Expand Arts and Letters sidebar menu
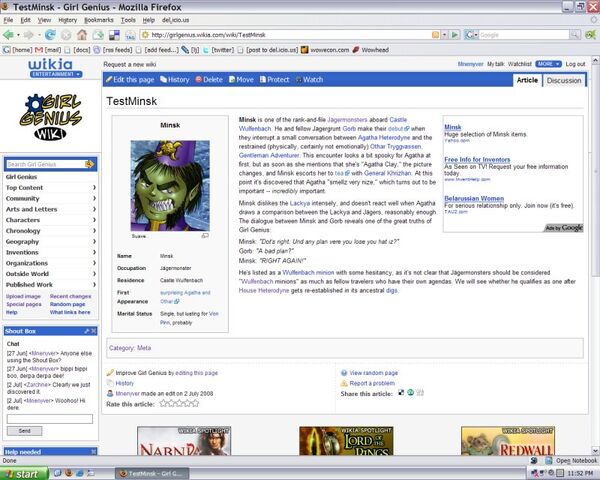600x480 pixels. (51, 209)
